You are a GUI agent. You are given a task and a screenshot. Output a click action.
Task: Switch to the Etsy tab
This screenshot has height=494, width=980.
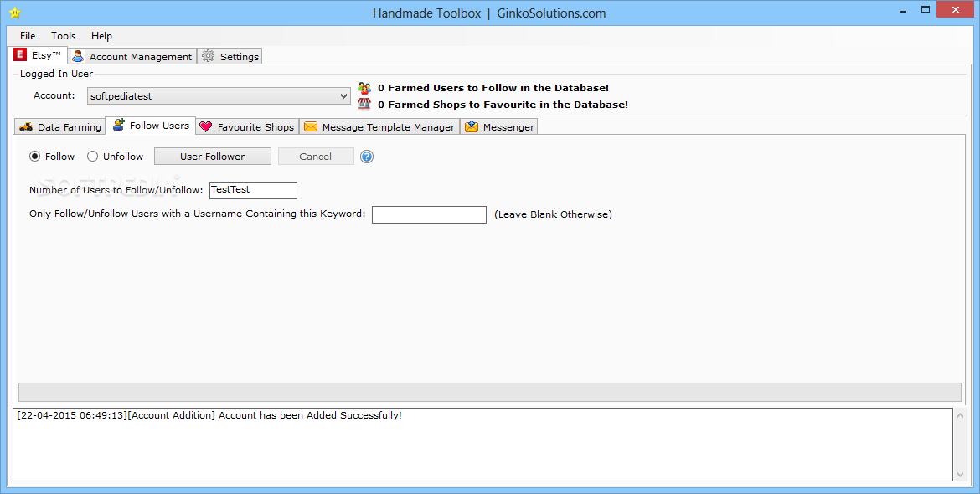[39, 55]
